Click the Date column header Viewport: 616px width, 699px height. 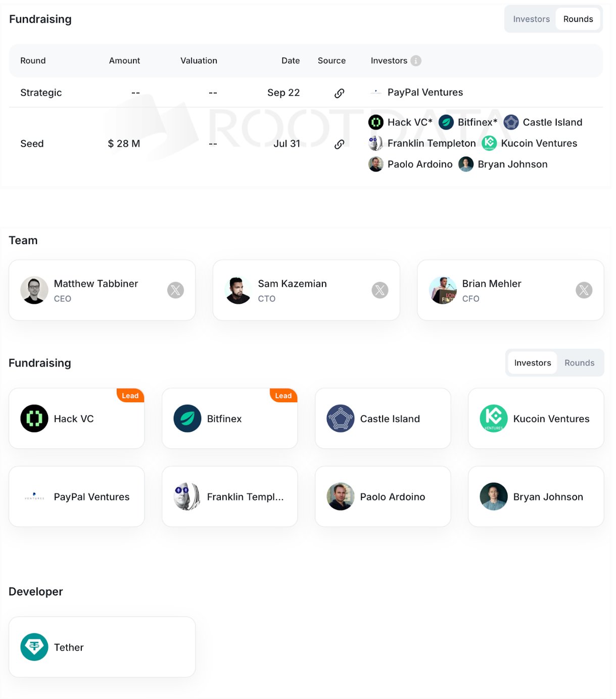pos(291,61)
